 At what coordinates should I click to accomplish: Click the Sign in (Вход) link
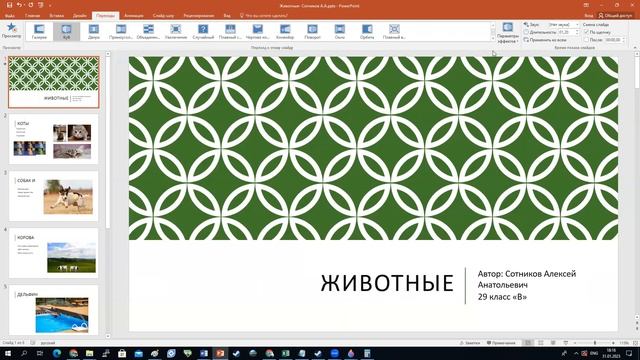click(588, 16)
